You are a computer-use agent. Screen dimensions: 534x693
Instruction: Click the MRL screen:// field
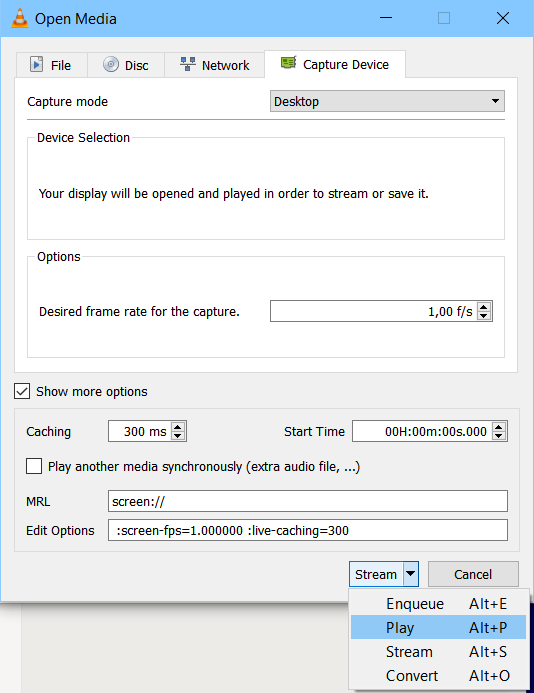[x=308, y=501]
